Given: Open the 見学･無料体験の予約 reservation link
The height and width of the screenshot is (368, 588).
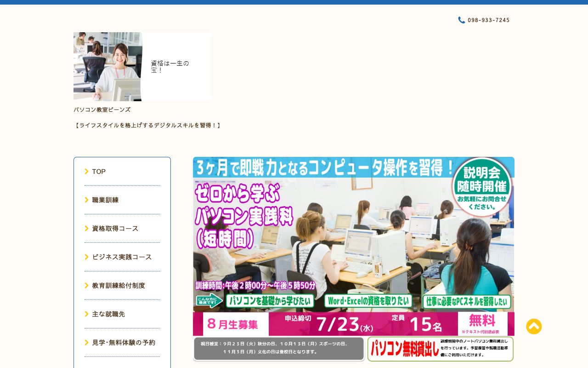Looking at the screenshot, I should click(x=123, y=342).
